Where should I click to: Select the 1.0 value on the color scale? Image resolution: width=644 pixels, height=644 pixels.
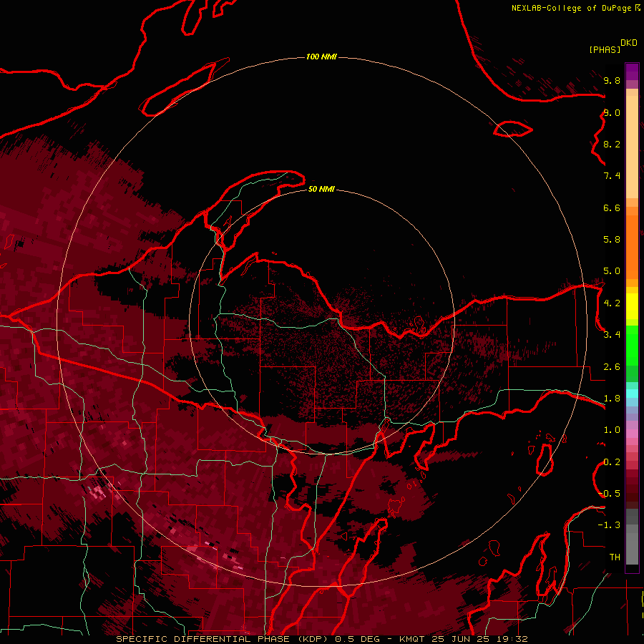click(612, 430)
